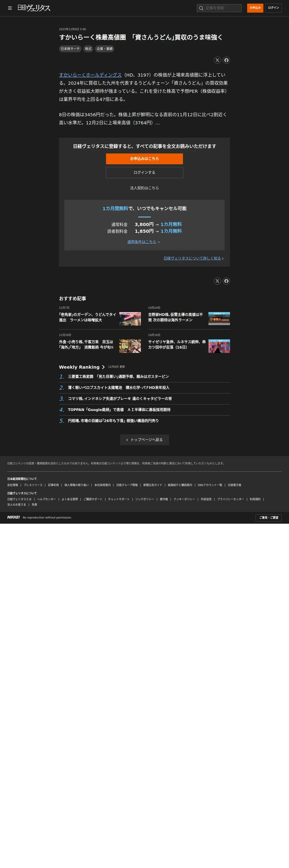This screenshot has height=868, width=289.
Task: Open footer 著作権 link
Action: tap(164, 499)
